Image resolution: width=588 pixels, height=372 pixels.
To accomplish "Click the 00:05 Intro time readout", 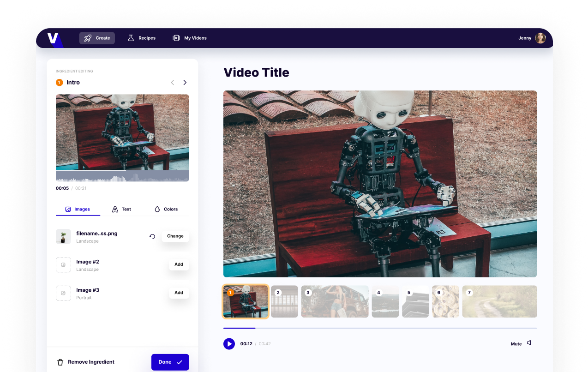I will point(62,188).
